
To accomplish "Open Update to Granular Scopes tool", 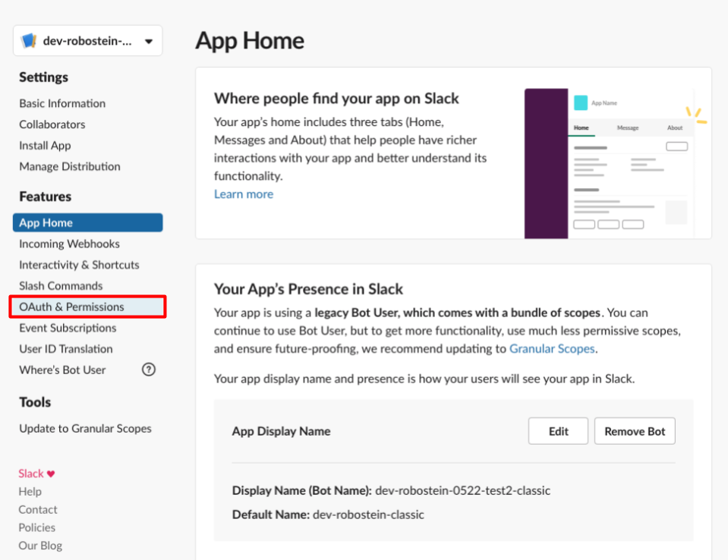I will [86, 428].
